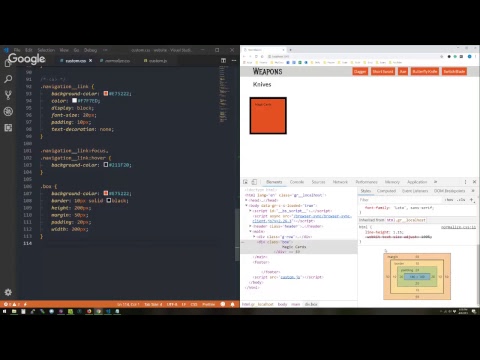Image resolution: width=480 pixels, height=360 pixels.
Task: Click the Dagger navigation link
Action: pyautogui.click(x=360, y=71)
